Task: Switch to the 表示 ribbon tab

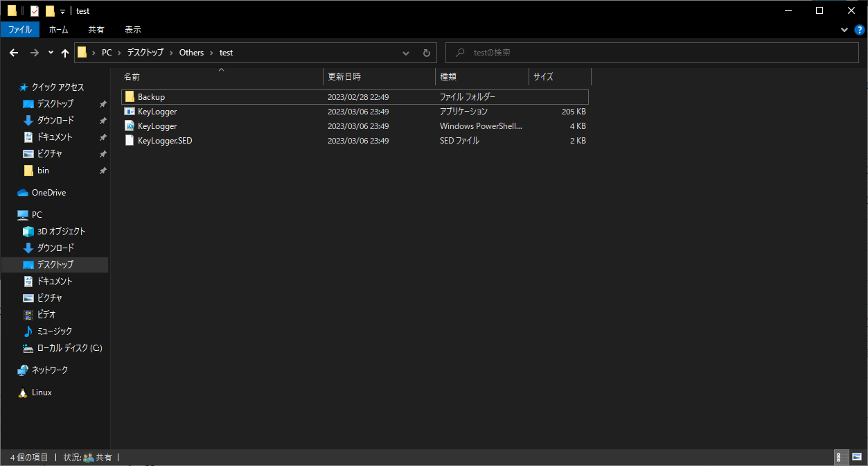Action: tap(132, 30)
